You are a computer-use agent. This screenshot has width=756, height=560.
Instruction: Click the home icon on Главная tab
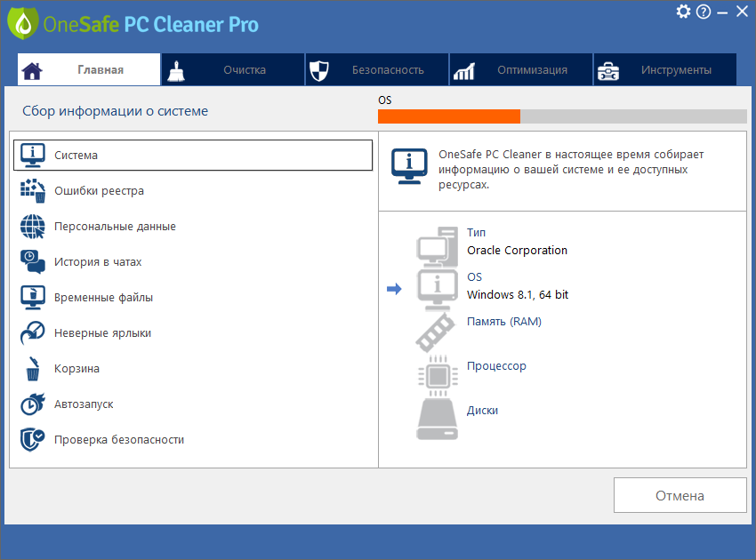[x=32, y=71]
